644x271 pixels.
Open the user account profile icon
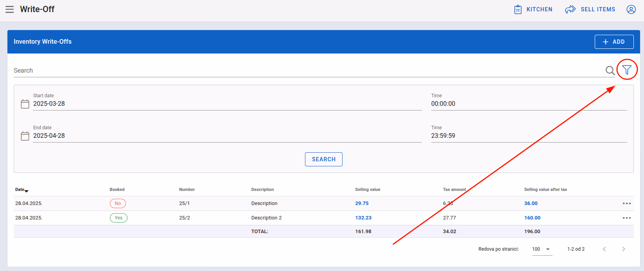click(x=631, y=9)
